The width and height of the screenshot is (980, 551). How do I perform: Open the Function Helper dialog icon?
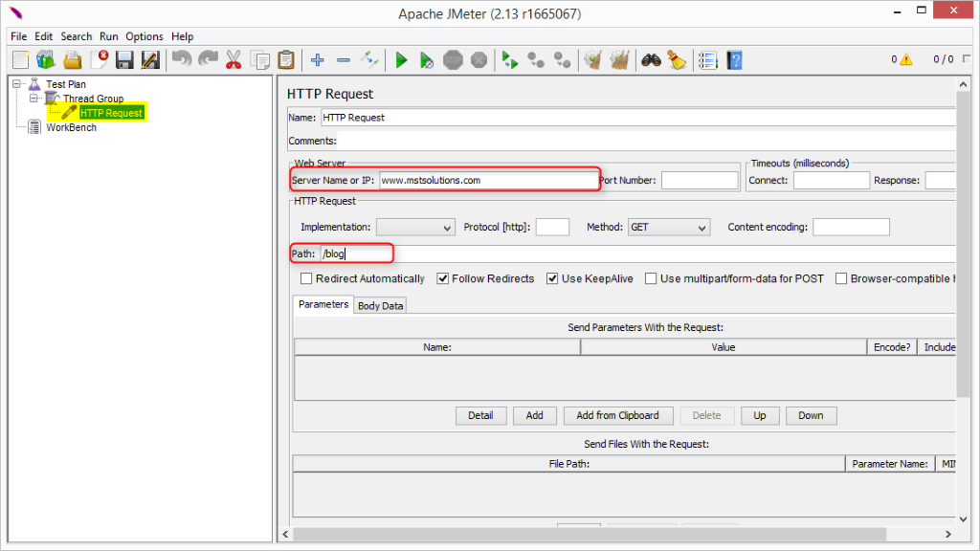(x=708, y=60)
